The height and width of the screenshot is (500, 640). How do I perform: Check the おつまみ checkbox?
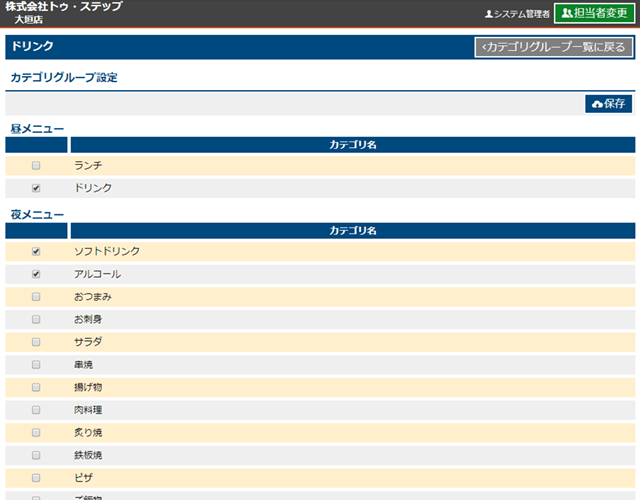coord(37,297)
